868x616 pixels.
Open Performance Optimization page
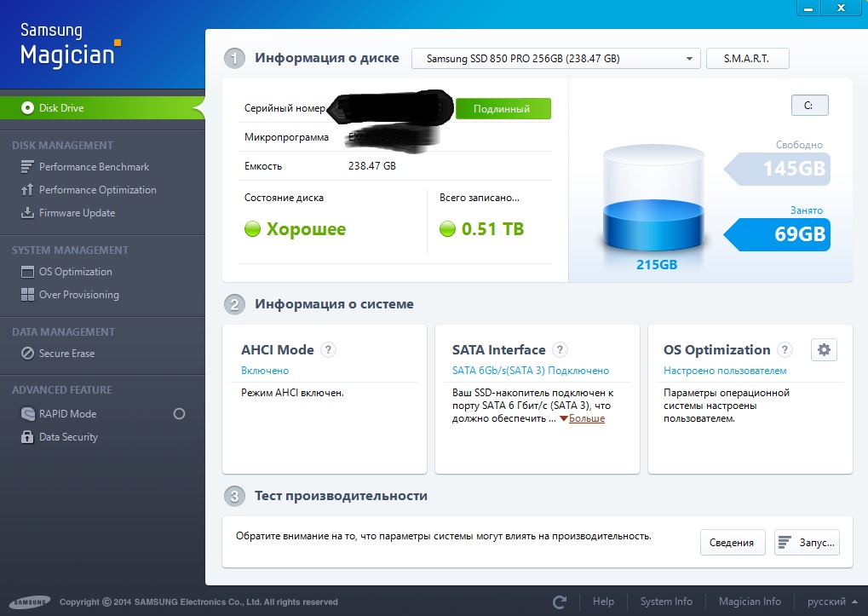tap(97, 190)
